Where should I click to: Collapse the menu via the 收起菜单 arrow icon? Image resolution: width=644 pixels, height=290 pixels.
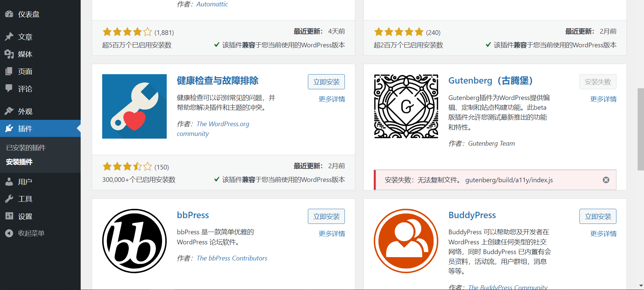(9, 233)
